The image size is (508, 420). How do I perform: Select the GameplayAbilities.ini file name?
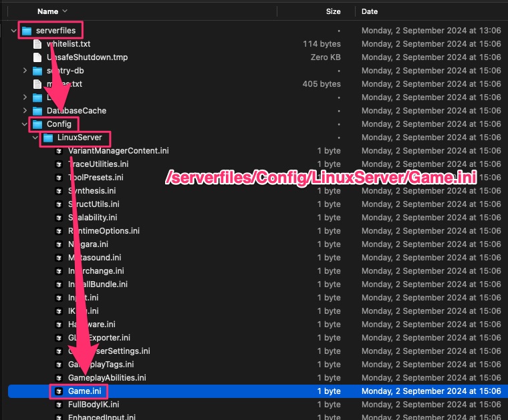pos(107,378)
